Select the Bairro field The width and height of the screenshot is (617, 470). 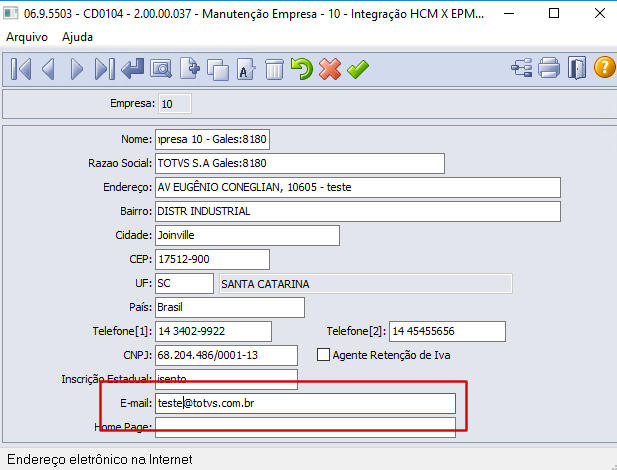click(358, 211)
